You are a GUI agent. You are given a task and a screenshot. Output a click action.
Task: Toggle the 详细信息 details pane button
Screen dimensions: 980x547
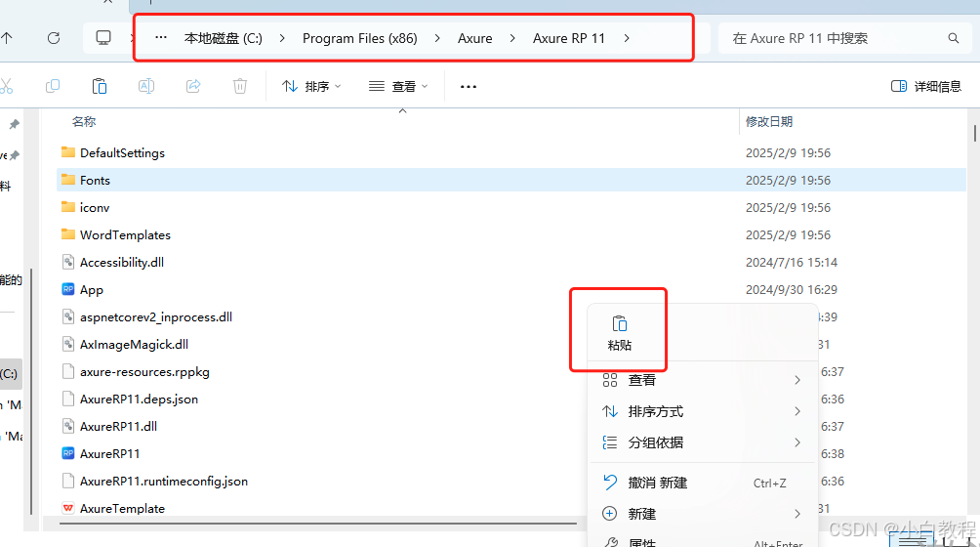[925, 86]
